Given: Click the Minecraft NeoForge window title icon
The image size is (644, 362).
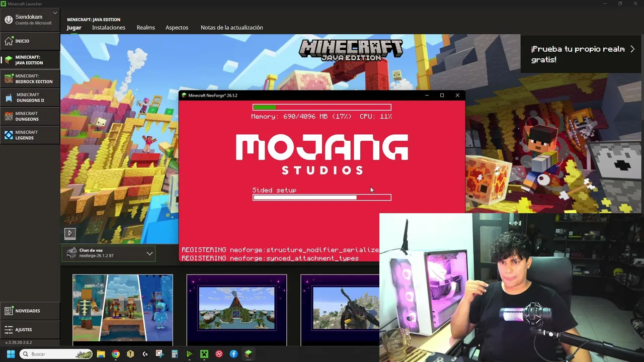Looking at the screenshot, I should (184, 96).
